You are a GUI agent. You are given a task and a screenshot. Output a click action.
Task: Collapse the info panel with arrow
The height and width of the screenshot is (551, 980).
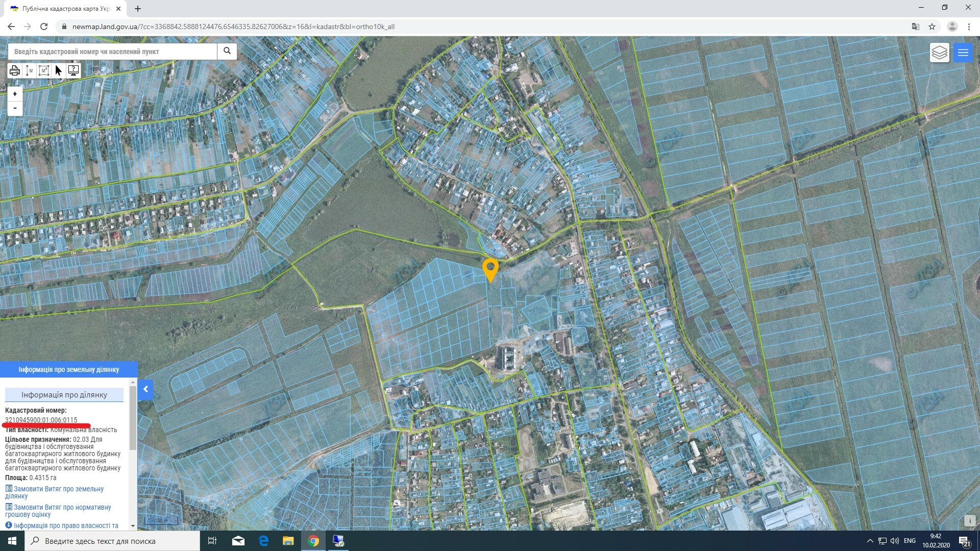pos(145,390)
